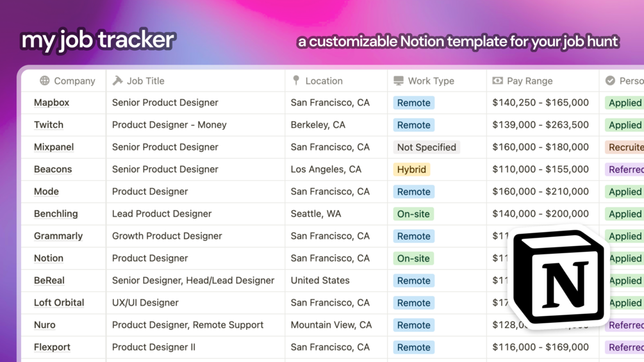Screen dimensions: 644x362
Task: Click the checkmark circle icon in last column
Action: 610,81
